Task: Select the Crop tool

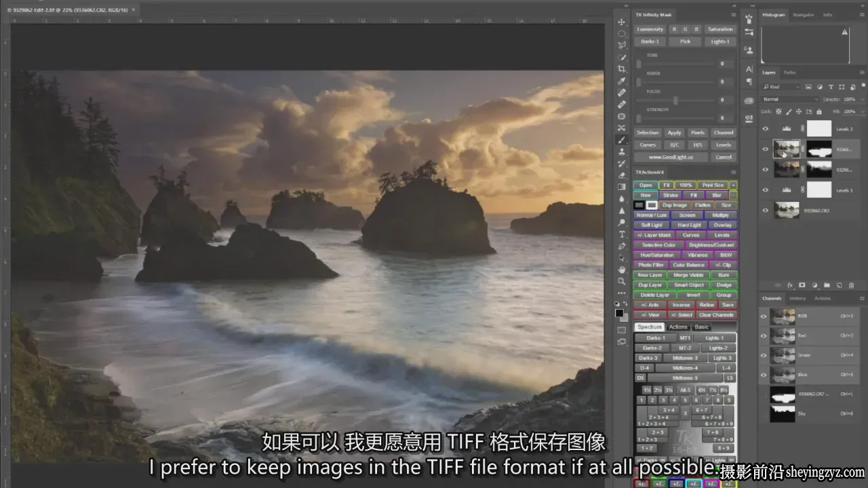Action: (622, 69)
